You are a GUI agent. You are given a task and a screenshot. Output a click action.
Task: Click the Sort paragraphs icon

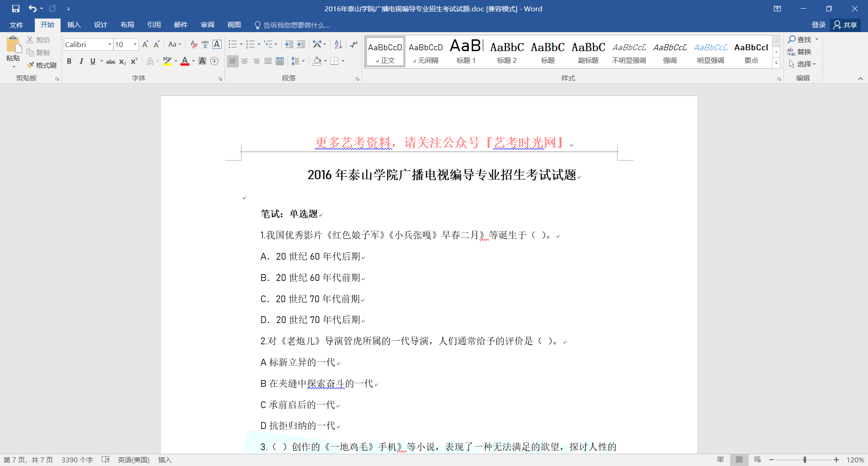(338, 44)
